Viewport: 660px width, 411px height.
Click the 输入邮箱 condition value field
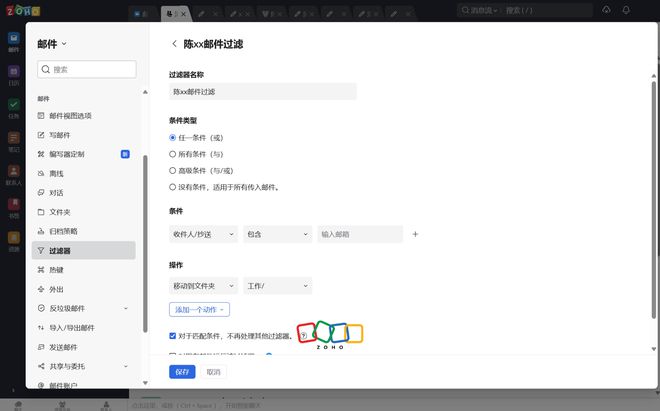coord(360,234)
